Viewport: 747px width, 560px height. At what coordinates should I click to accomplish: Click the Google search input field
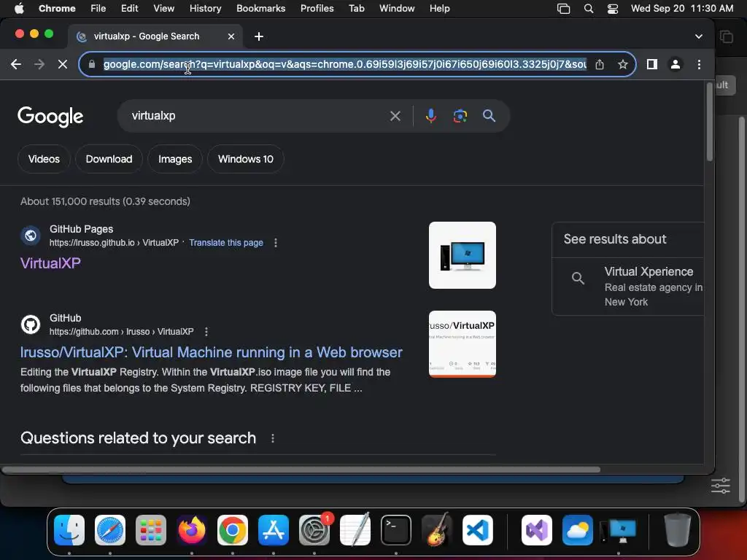tap(258, 116)
